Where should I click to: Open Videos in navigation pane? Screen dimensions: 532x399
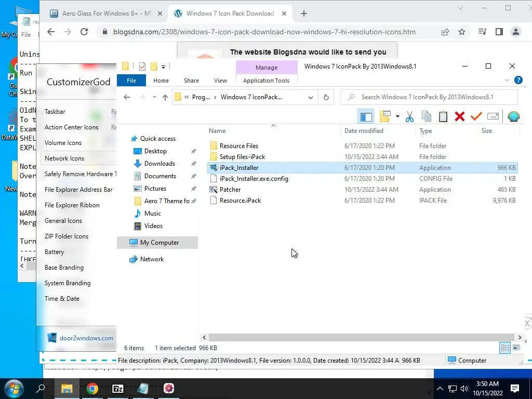pyautogui.click(x=153, y=226)
